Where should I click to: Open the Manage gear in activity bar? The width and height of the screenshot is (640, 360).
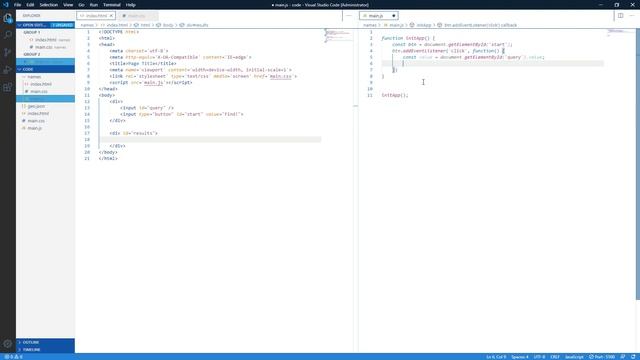[x=8, y=344]
